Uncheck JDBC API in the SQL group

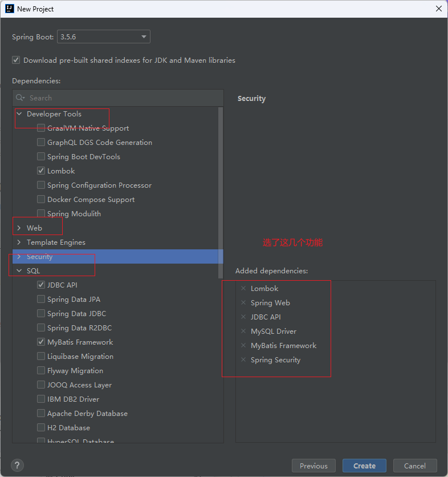41,285
